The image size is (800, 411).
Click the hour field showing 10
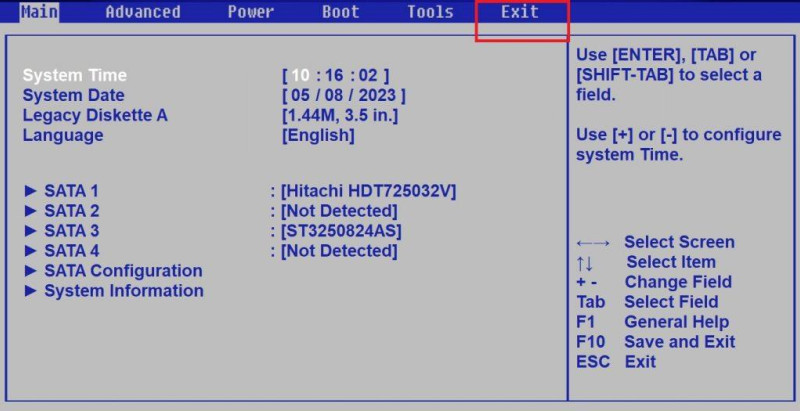tap(301, 75)
